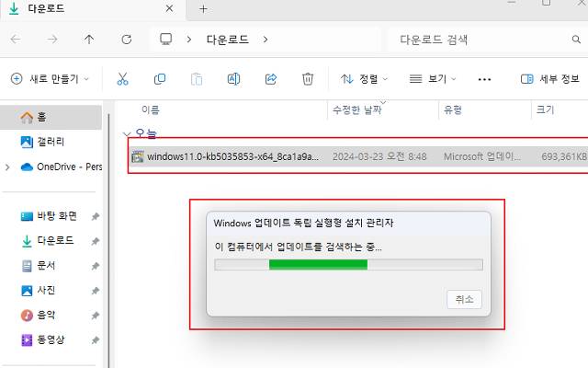Open 갤러리 in the sidebar
This screenshot has height=368, width=588.
click(x=51, y=142)
